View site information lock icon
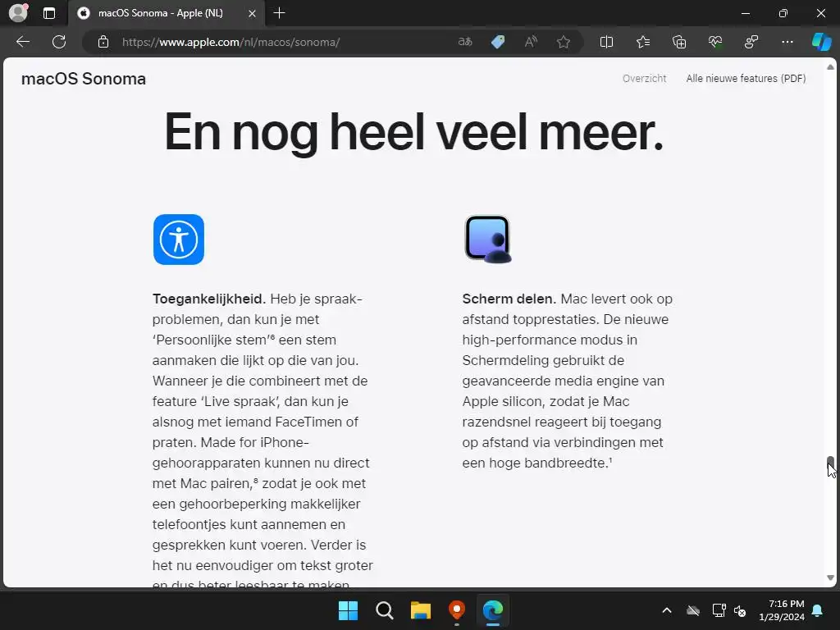Viewport: 840px width, 630px height. pos(103,42)
